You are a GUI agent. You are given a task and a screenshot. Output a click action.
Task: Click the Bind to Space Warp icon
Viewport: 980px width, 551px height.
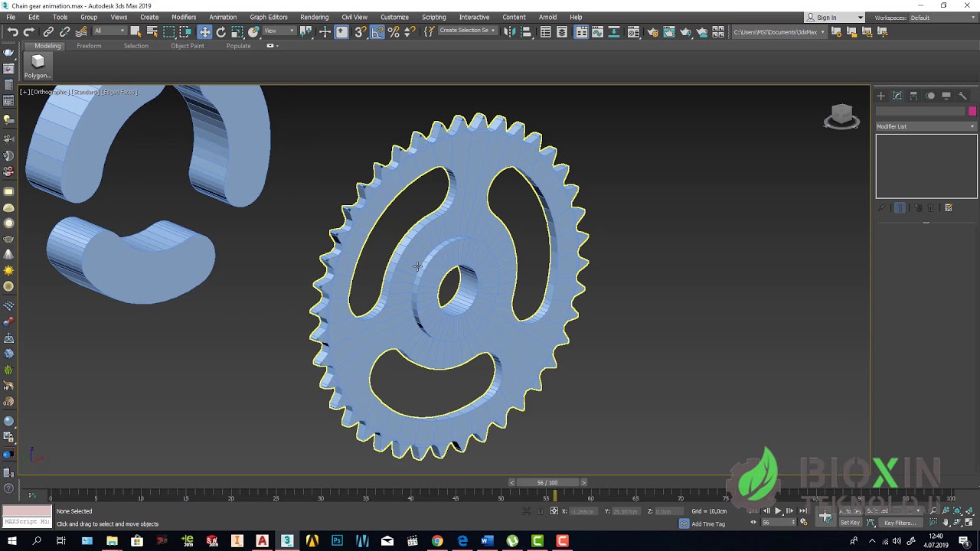tap(80, 31)
